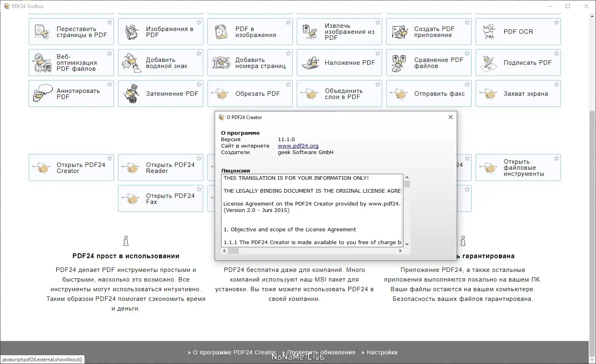
Task: Close the О PDF24 Creator dialog
Action: pos(451,117)
